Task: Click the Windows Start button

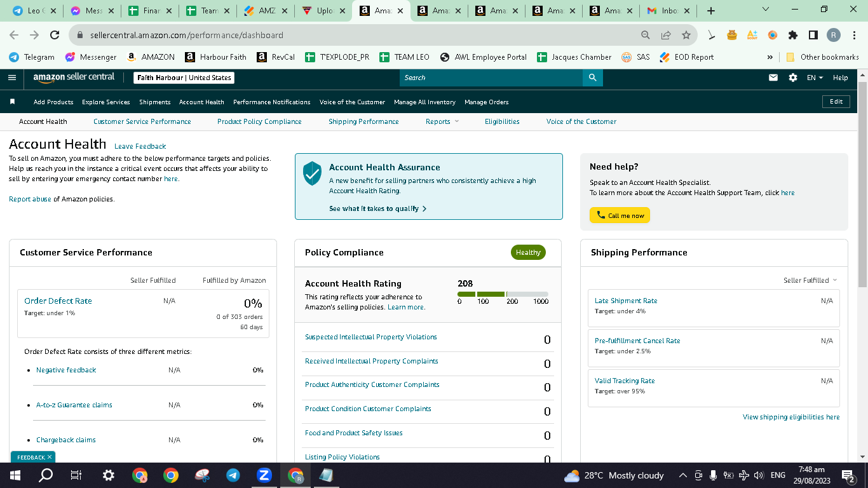Action: 15,475
